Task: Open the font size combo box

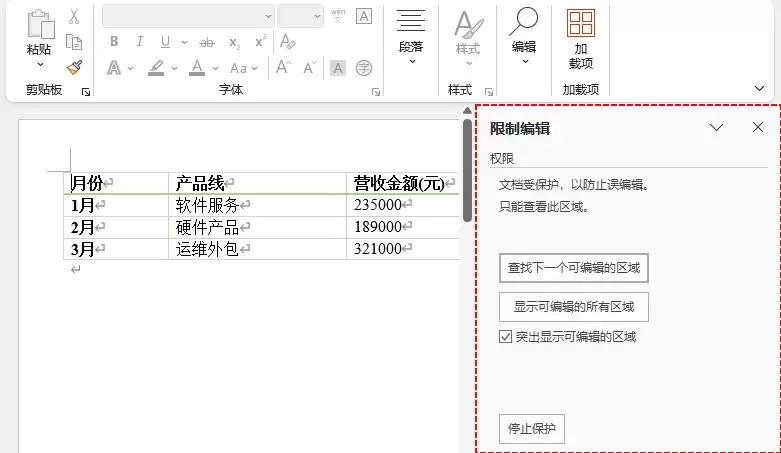Action: pos(300,16)
